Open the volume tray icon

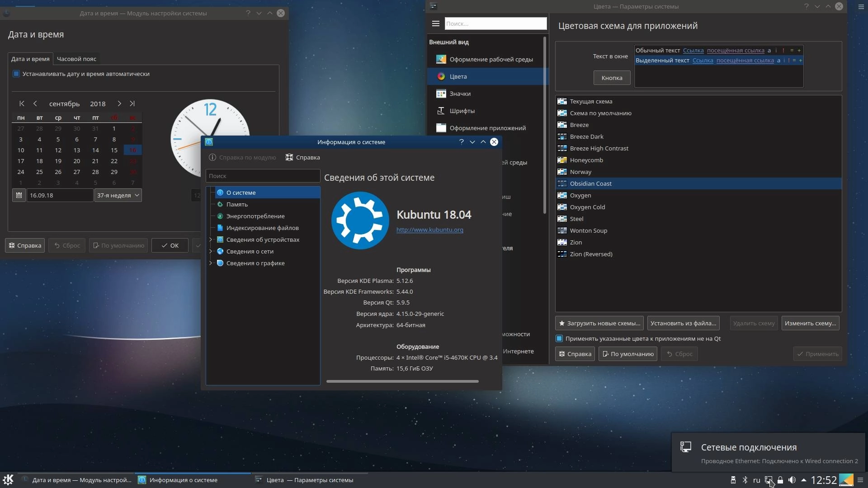coord(792,480)
